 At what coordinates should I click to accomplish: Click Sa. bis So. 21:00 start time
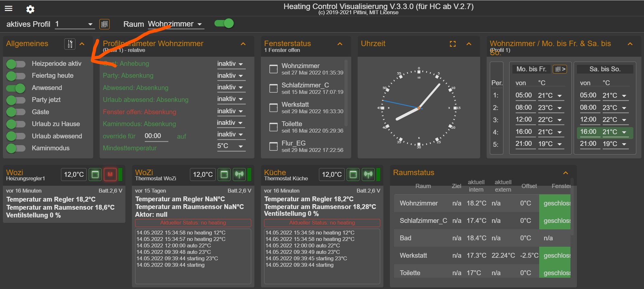[590, 144]
